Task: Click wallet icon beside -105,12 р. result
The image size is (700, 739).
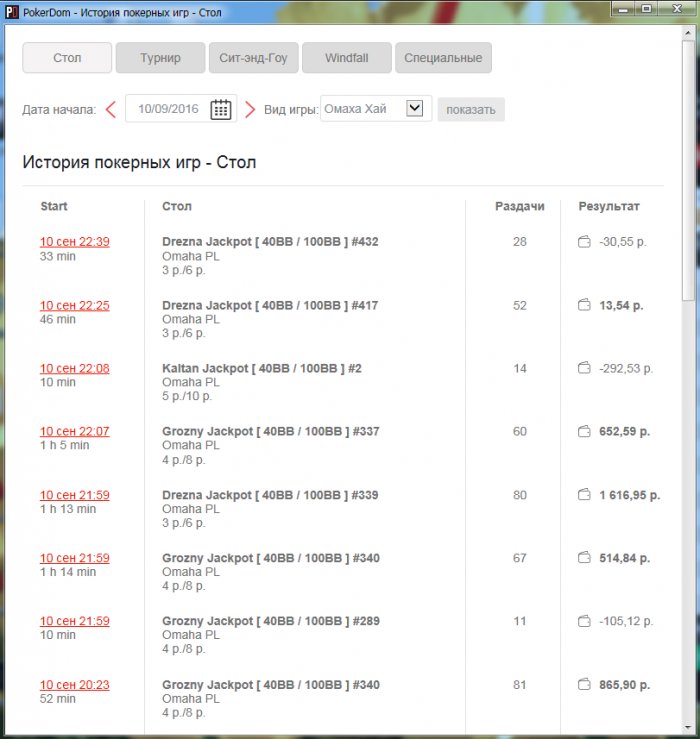Action: 584,621
